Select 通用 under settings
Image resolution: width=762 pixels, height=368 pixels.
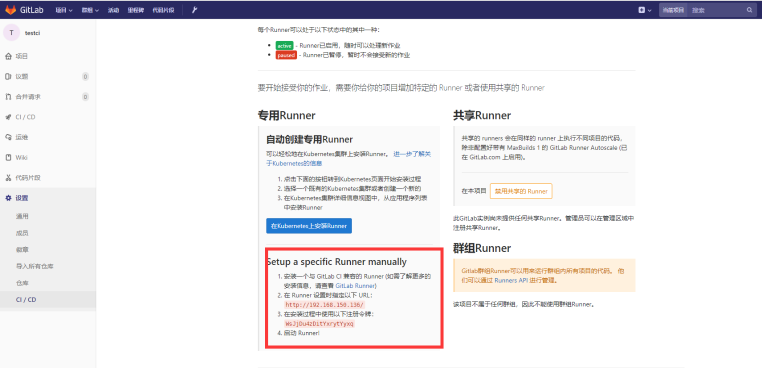click(x=22, y=217)
